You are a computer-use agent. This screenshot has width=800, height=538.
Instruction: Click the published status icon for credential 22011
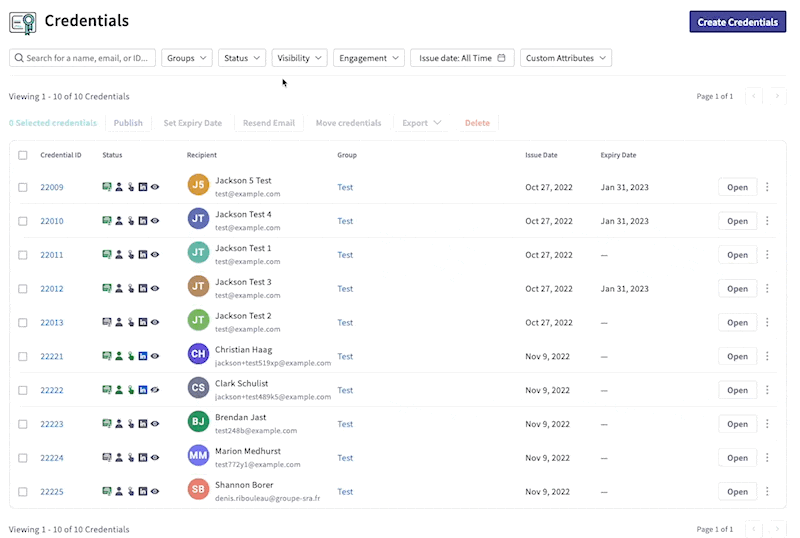click(107, 255)
